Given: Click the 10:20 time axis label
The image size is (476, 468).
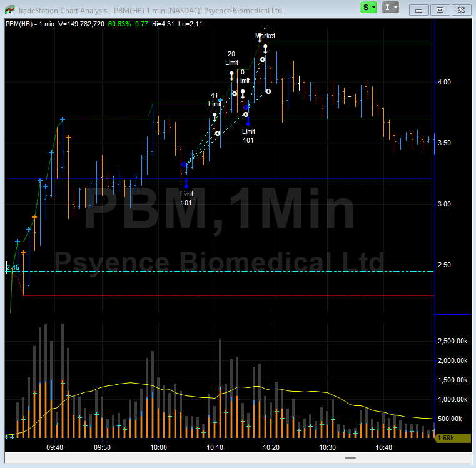Looking at the screenshot, I should pos(271,447).
